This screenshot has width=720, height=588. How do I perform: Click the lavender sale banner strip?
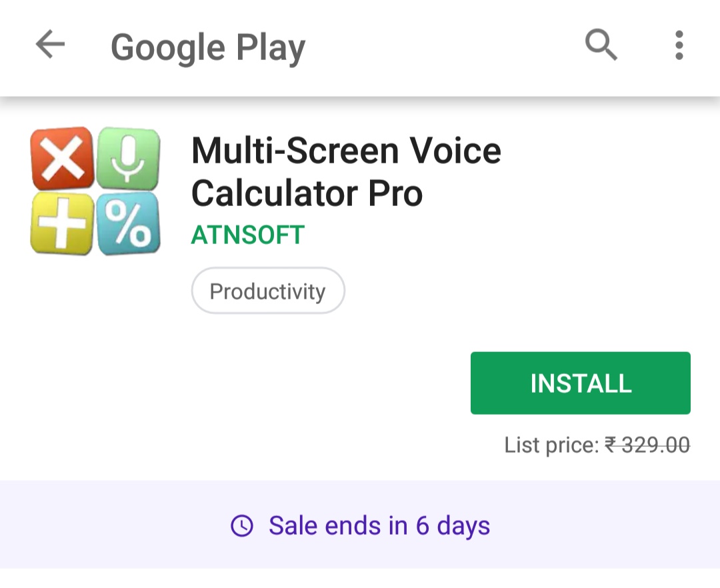tap(360, 526)
